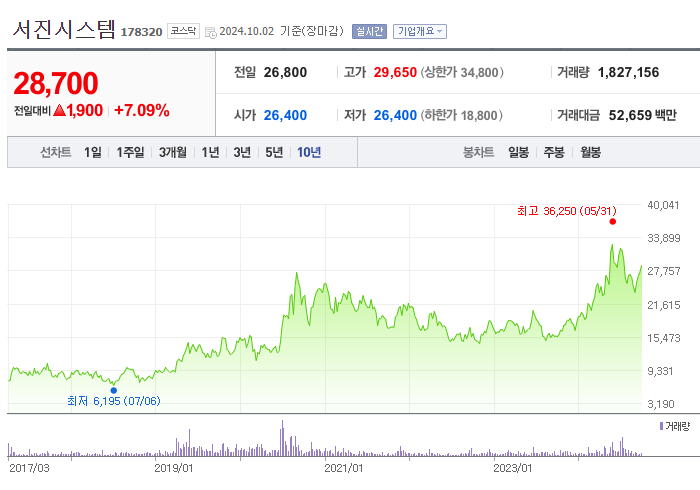The image size is (700, 490).
Task: Click the 27,757 price axis label
Action: pos(664,271)
